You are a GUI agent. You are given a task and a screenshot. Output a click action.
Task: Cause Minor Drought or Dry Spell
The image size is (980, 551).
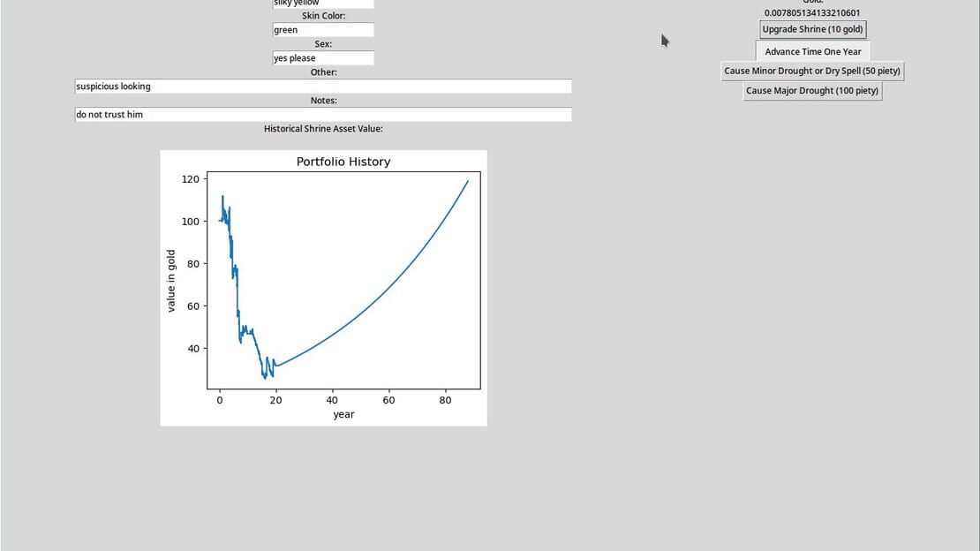(x=812, y=72)
